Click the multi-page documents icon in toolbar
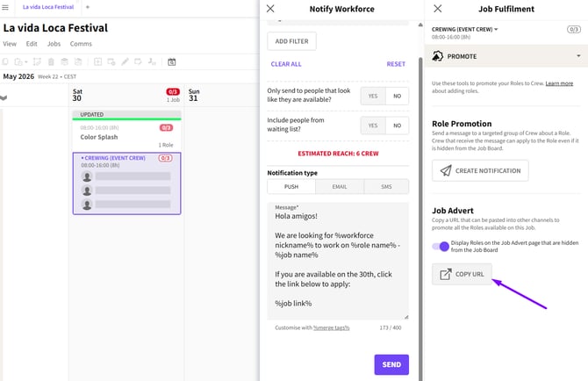588x381 pixels. pos(78,61)
